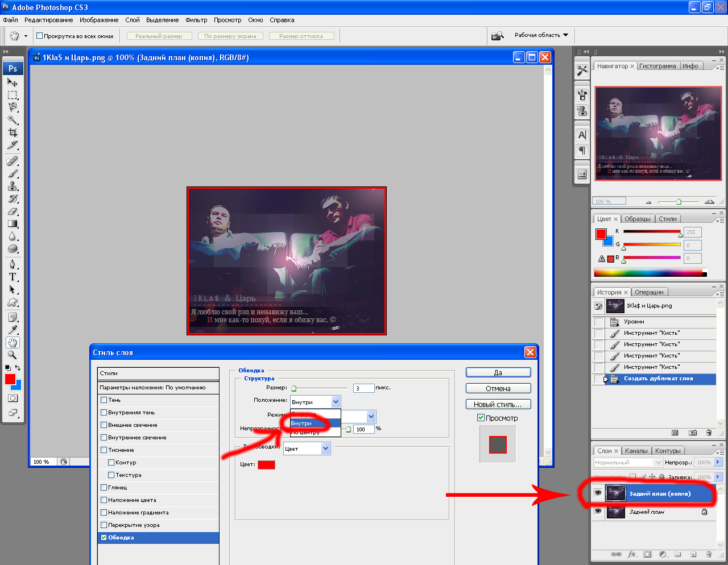Choose the Magic Wand tool
The height and width of the screenshot is (565, 728).
[13, 120]
